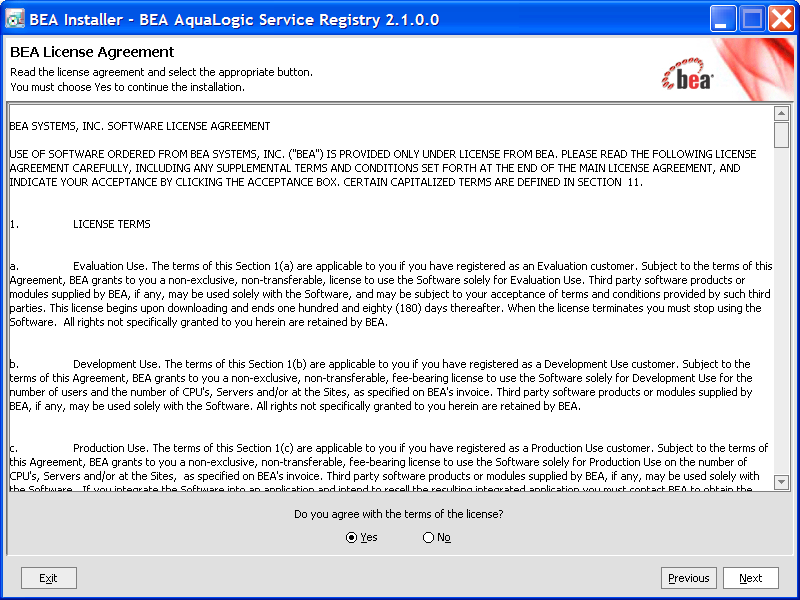
Task: Click the license text scrollbar thumb
Action: (781, 135)
